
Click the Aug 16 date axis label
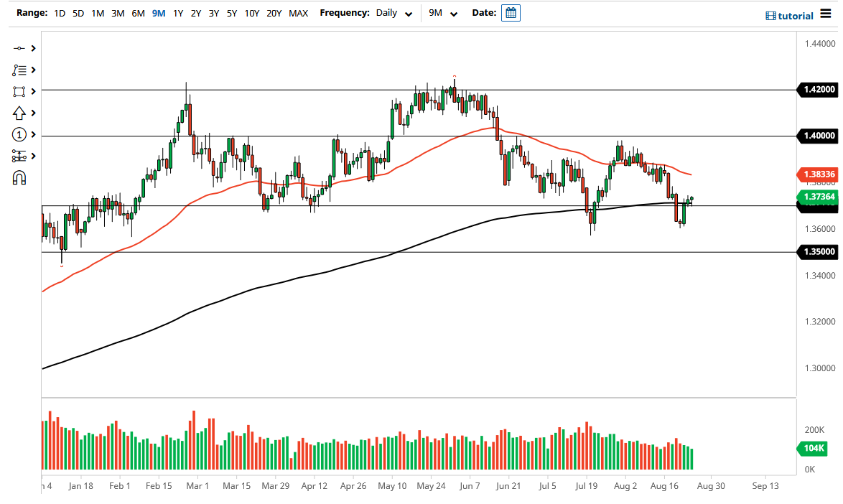coord(664,486)
